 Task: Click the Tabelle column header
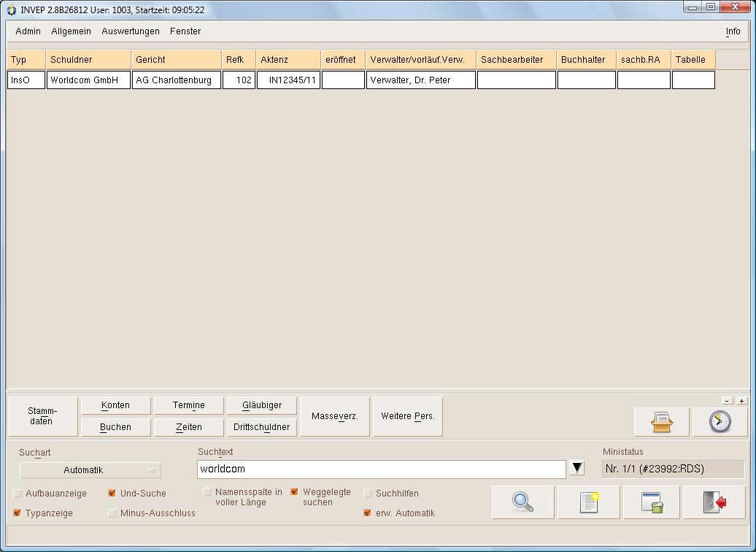pyautogui.click(x=693, y=60)
